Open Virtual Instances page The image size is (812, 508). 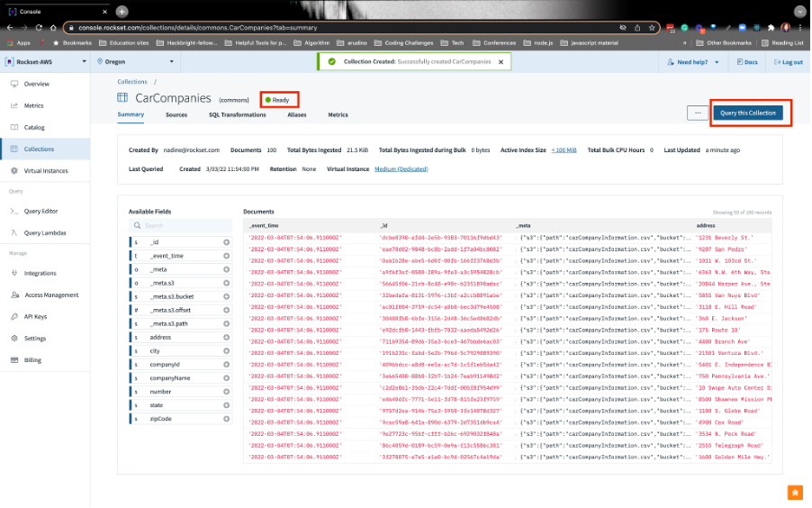click(46, 171)
